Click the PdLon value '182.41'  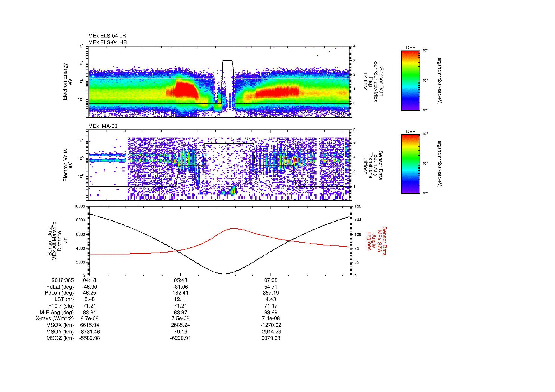click(180, 293)
